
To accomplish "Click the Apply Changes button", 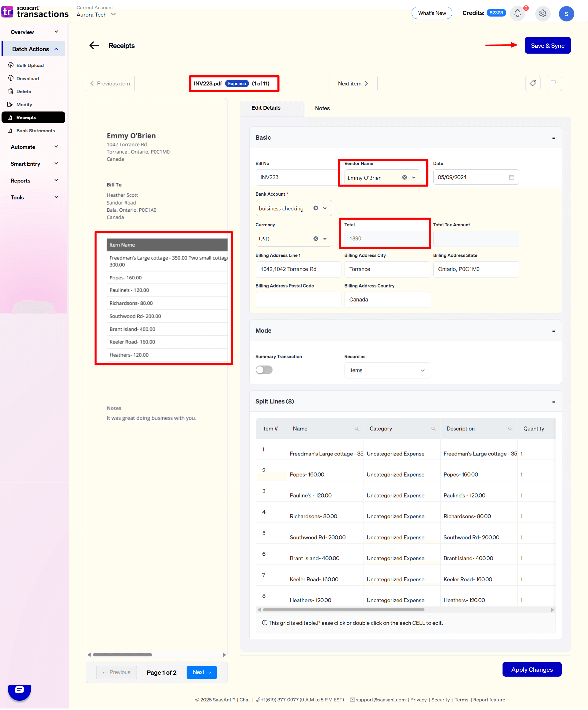I will pyautogui.click(x=532, y=670).
